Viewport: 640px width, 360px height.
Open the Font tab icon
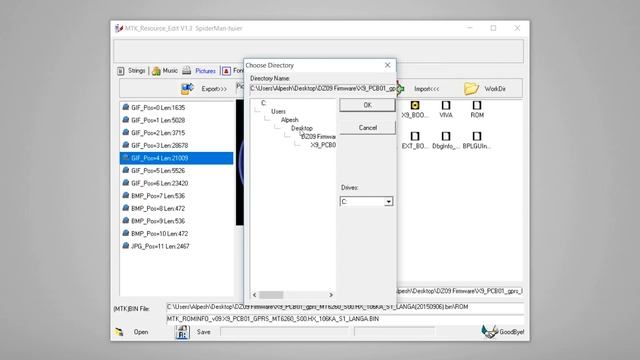pos(227,71)
